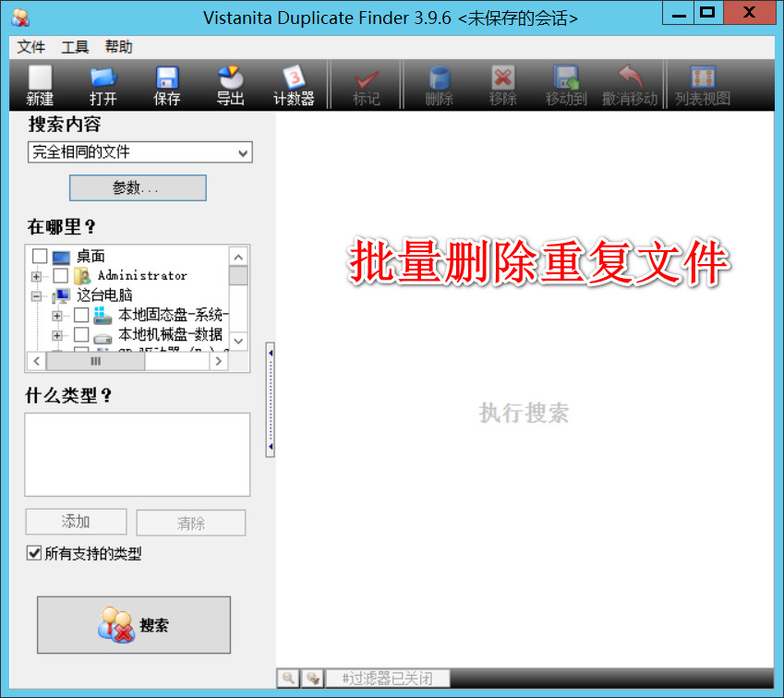The width and height of the screenshot is (784, 698).
Task: Click tree scroll left arrow
Action: point(37,361)
